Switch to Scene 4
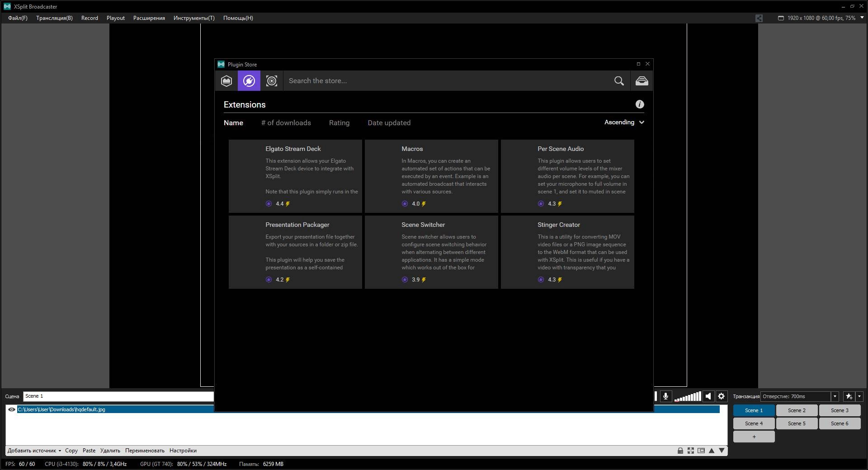The height and width of the screenshot is (470, 868). click(754, 423)
